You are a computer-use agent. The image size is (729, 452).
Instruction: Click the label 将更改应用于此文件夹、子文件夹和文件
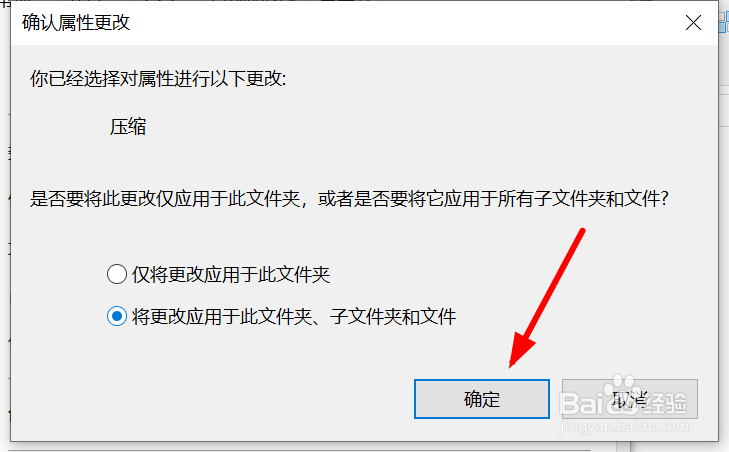coord(294,317)
